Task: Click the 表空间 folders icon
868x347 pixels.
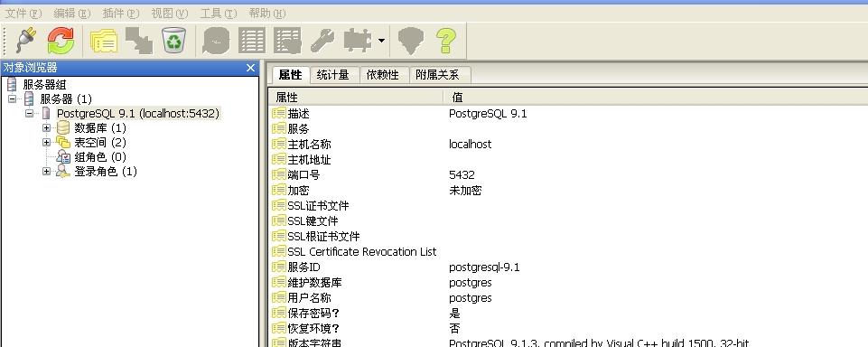Action: point(63,142)
